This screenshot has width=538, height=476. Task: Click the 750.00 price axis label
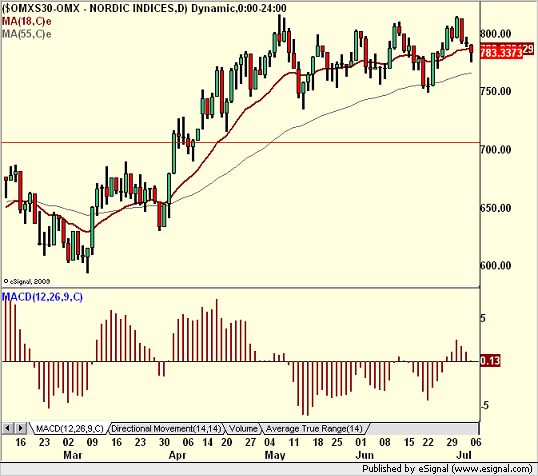tap(495, 91)
